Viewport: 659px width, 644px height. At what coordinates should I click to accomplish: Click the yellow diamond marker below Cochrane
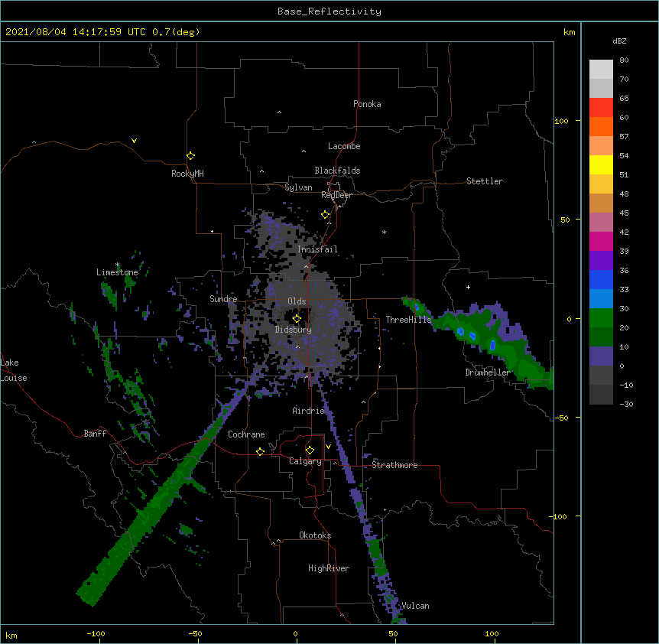tap(260, 451)
